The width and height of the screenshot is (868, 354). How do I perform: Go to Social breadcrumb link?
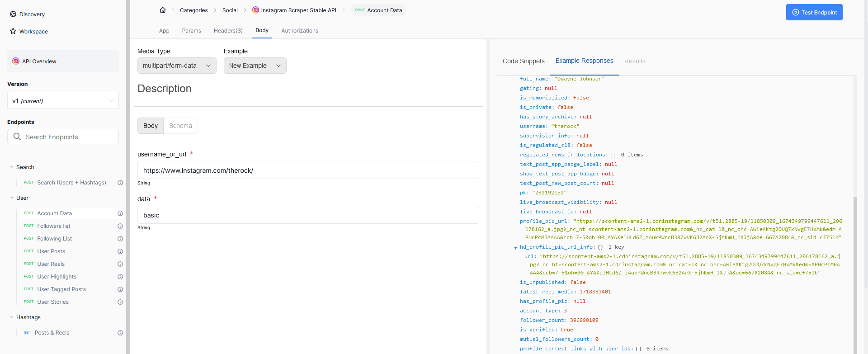[230, 10]
